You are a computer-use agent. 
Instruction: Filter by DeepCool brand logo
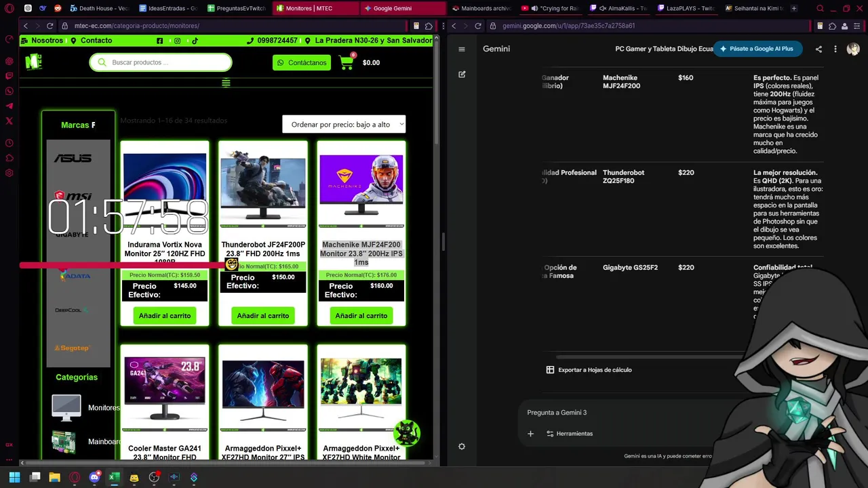tap(71, 310)
